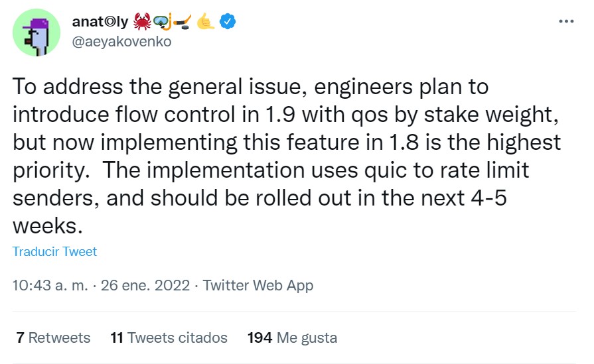View the Retweets list
The height and width of the screenshot is (364, 594).
point(53,337)
